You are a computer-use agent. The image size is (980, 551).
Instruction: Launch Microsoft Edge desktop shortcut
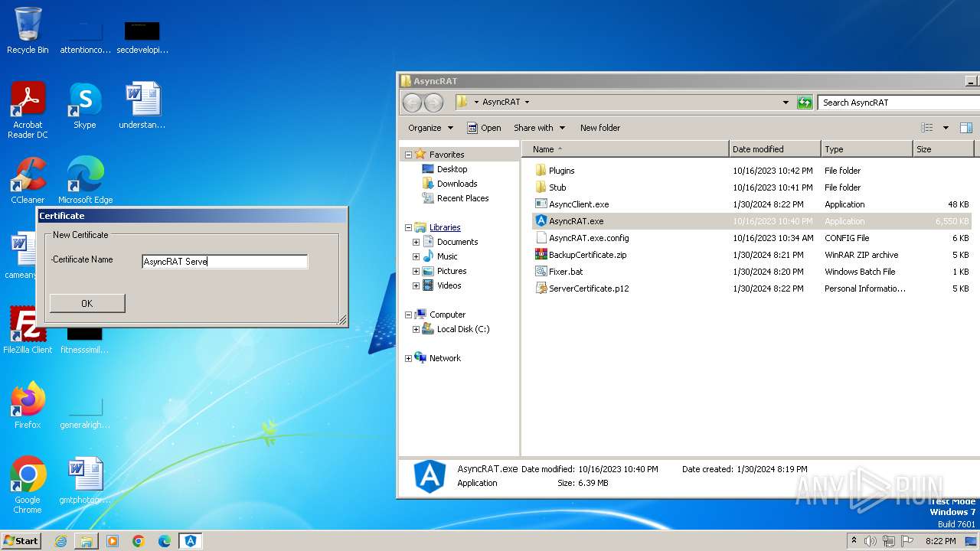85,181
